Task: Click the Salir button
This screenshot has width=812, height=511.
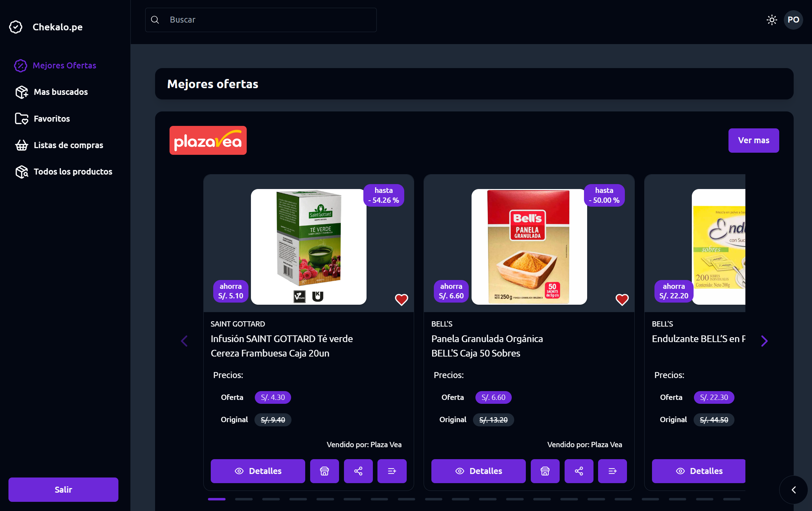Action: pos(63,489)
